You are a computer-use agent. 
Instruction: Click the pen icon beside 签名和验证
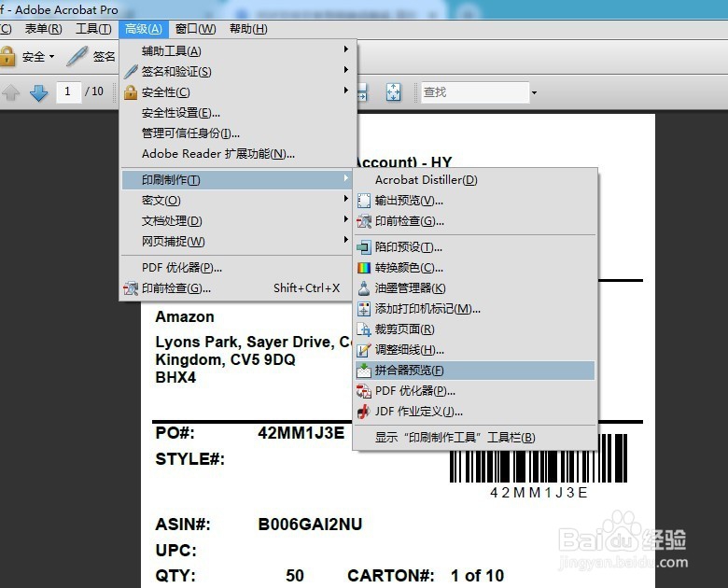click(131, 72)
